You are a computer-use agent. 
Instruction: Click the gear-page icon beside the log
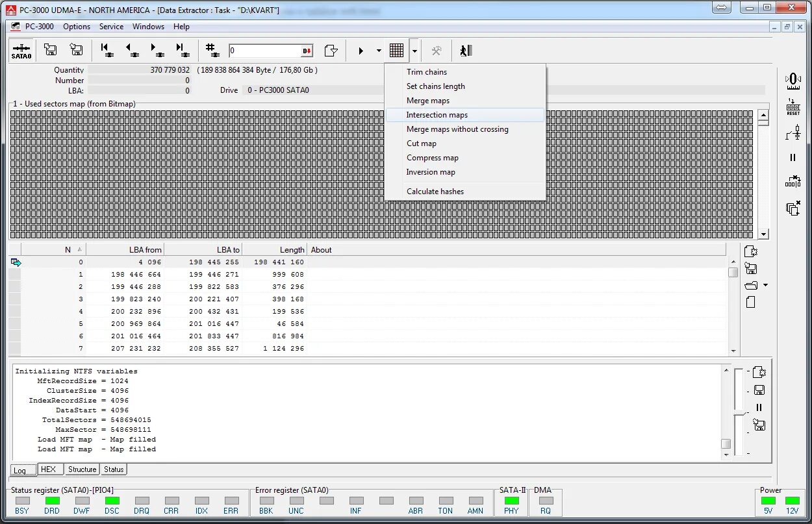tap(759, 373)
